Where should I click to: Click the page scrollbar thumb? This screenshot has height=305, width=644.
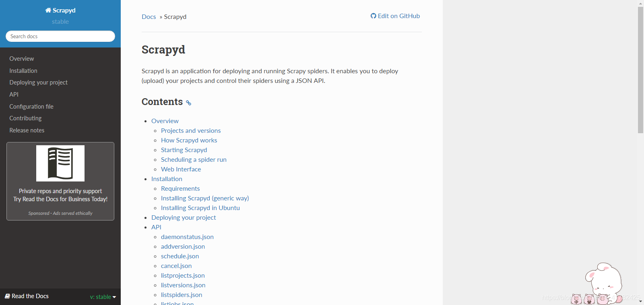click(641, 70)
